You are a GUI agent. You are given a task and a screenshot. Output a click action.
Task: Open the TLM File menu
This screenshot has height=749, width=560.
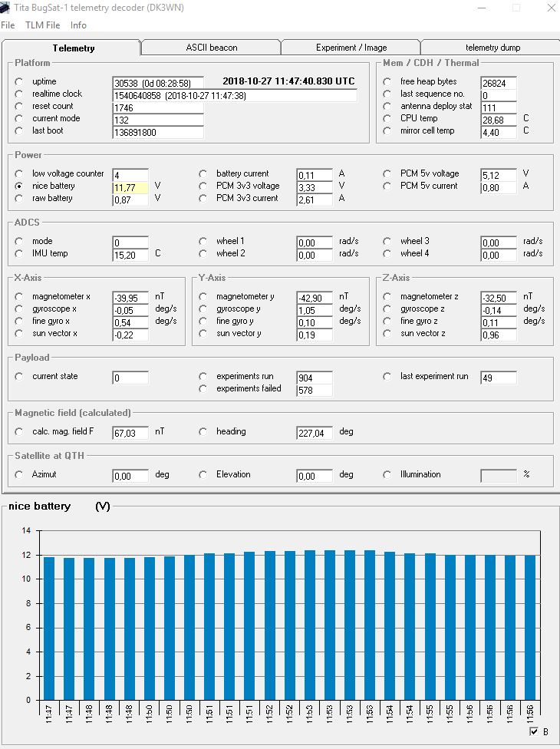42,25
